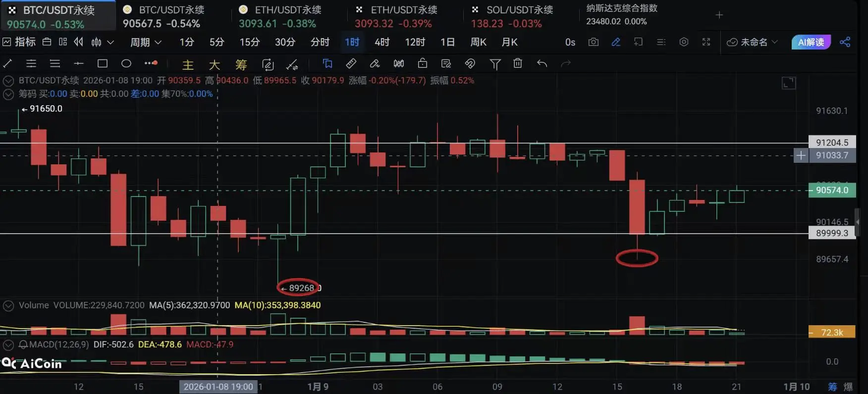Expand the 周期 period dropdown
Screen dimensions: 868x394
(x=146, y=42)
